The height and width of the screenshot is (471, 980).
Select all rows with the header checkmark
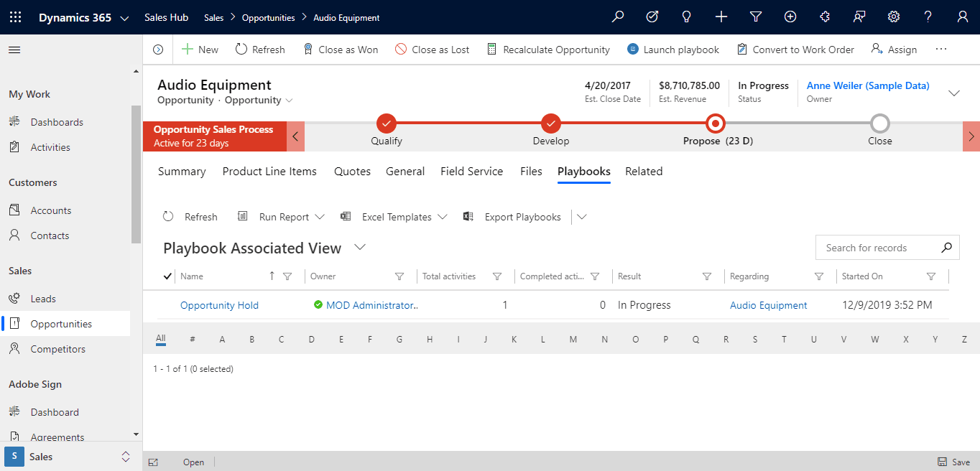tap(168, 276)
